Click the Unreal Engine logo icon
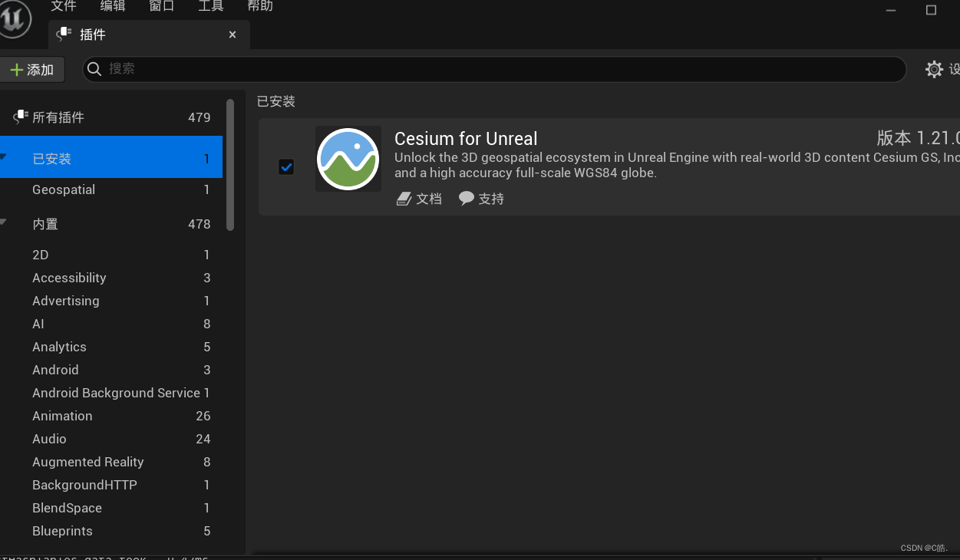960x560 pixels. pos(13,18)
